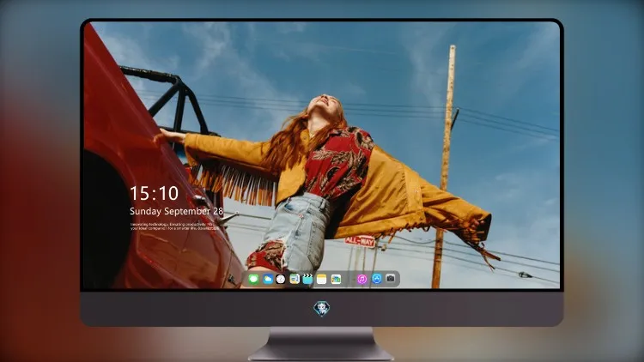644x362 pixels.
Task: Open the green Messages app in the dock
Action: coord(253,279)
